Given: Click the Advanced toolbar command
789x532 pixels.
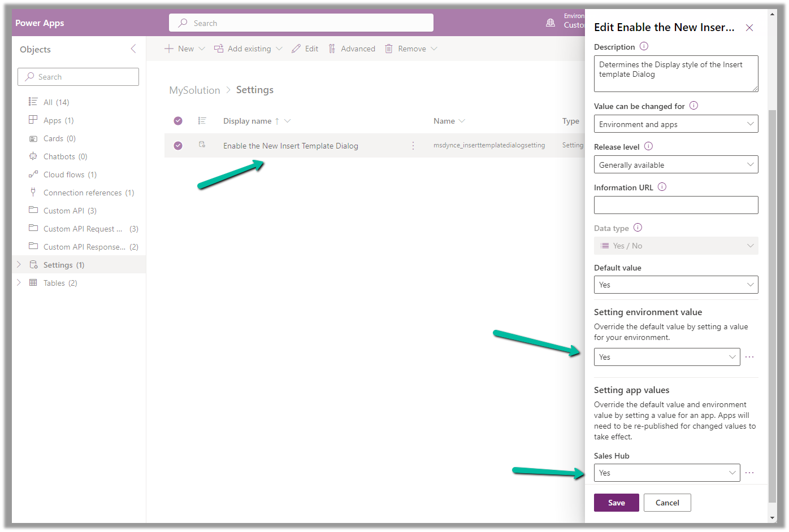Looking at the screenshot, I should 352,49.
